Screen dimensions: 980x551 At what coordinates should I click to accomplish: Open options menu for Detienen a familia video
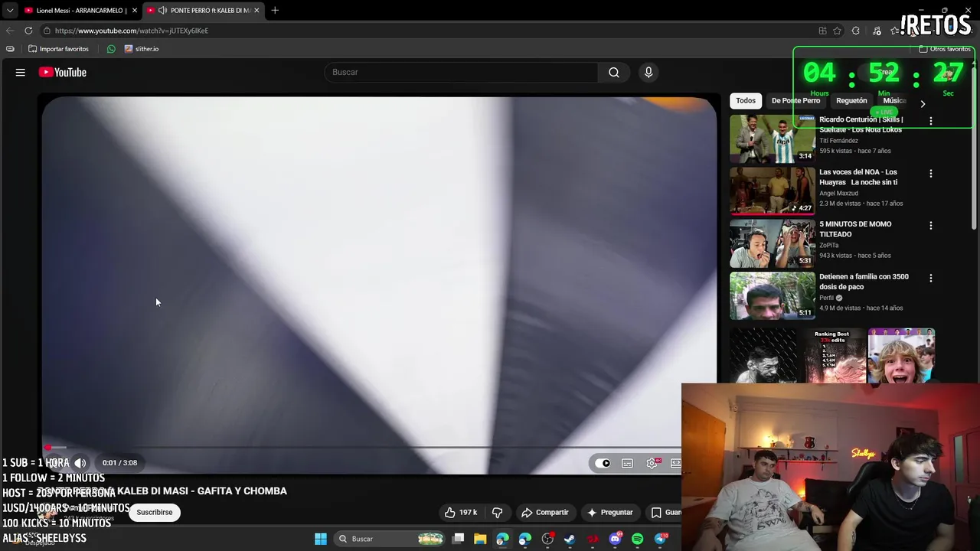(931, 278)
